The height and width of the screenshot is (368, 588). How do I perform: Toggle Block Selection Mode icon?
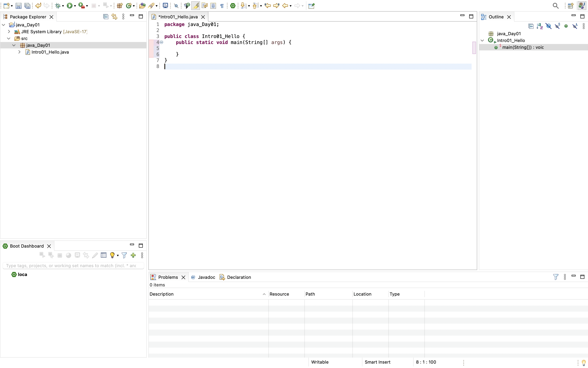tap(213, 6)
